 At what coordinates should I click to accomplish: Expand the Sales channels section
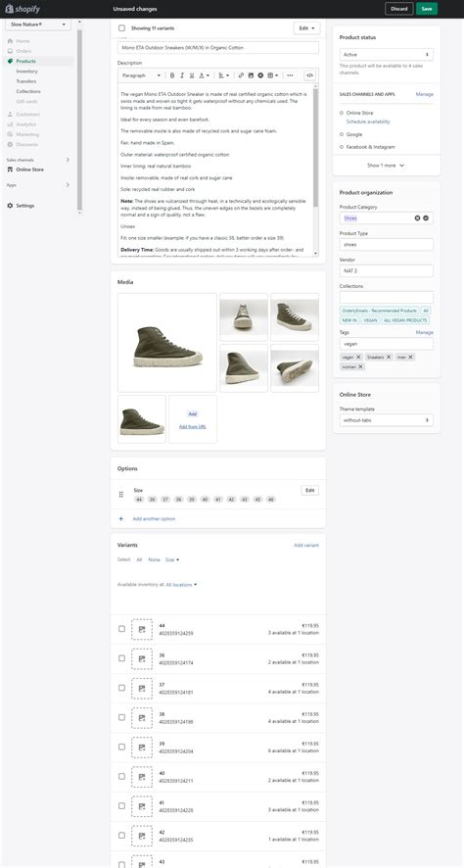pyautogui.click(x=68, y=160)
